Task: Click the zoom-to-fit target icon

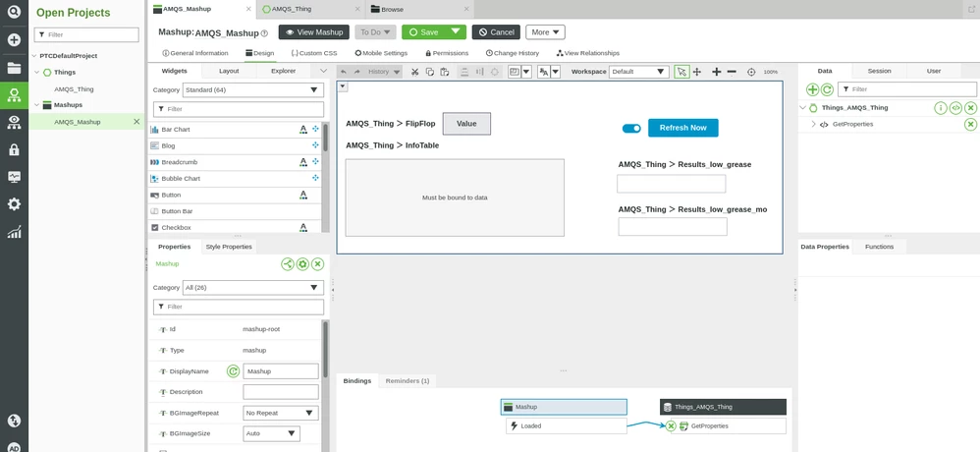Action: pos(751,72)
